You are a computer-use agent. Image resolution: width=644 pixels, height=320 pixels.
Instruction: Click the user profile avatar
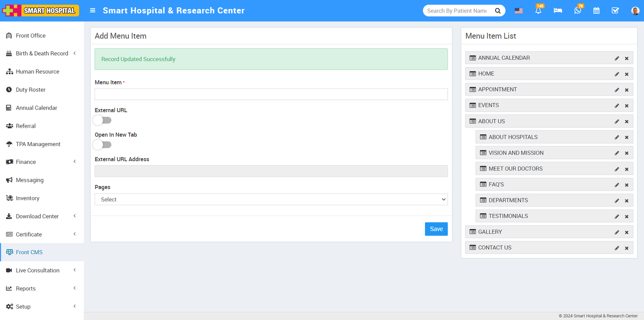(x=635, y=11)
